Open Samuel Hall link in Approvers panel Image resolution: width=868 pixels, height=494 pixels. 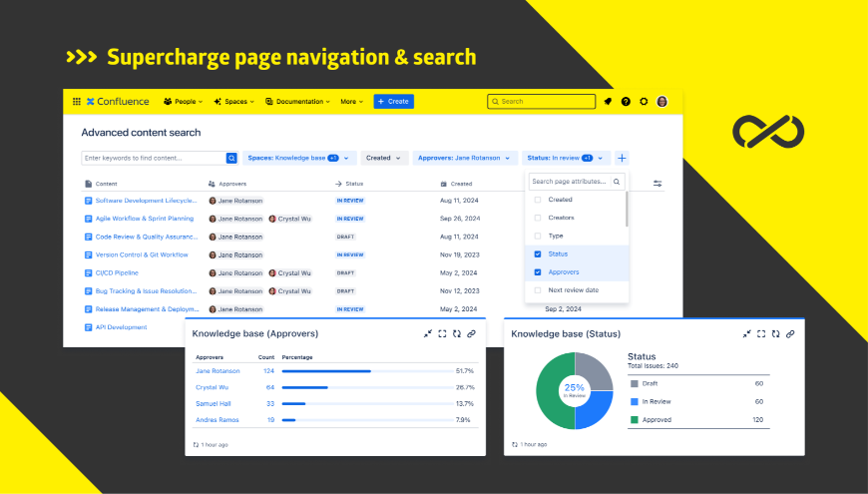[x=214, y=404]
